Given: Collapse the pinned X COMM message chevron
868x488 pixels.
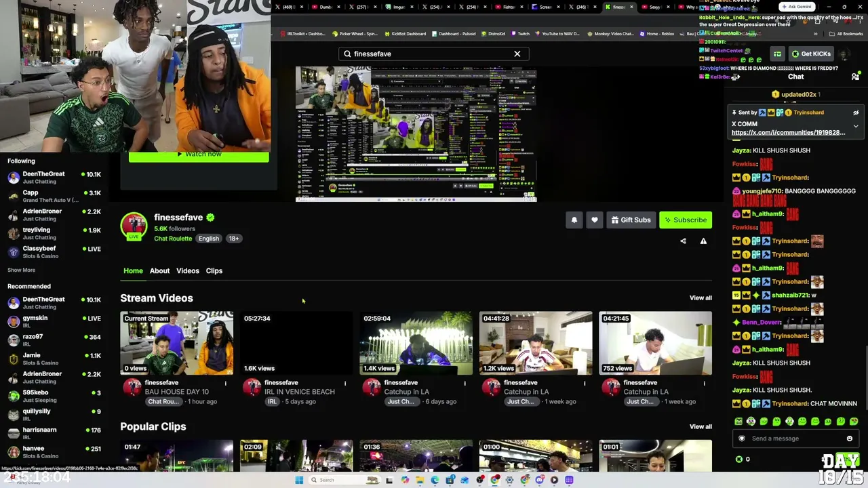Looking at the screenshot, I should [856, 126].
